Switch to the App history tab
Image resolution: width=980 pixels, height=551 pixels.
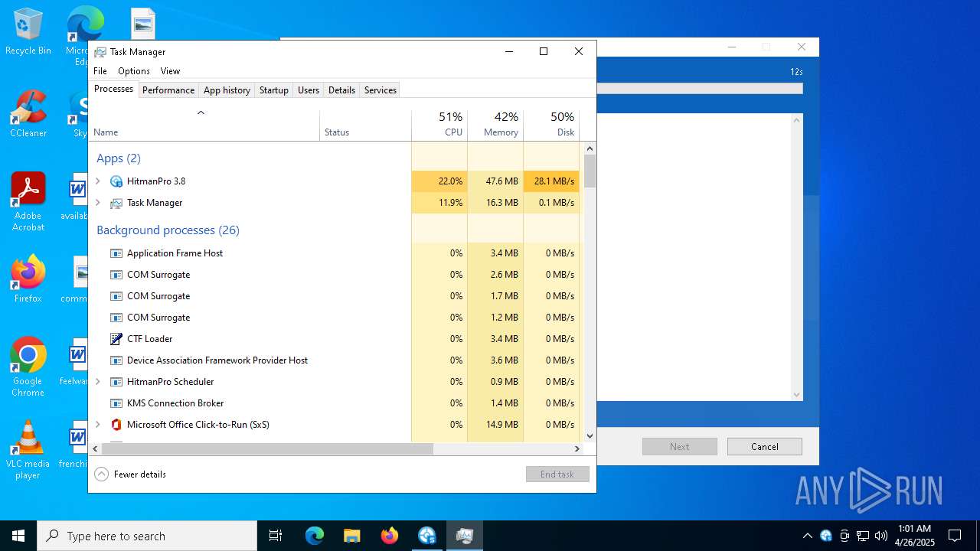tap(227, 90)
